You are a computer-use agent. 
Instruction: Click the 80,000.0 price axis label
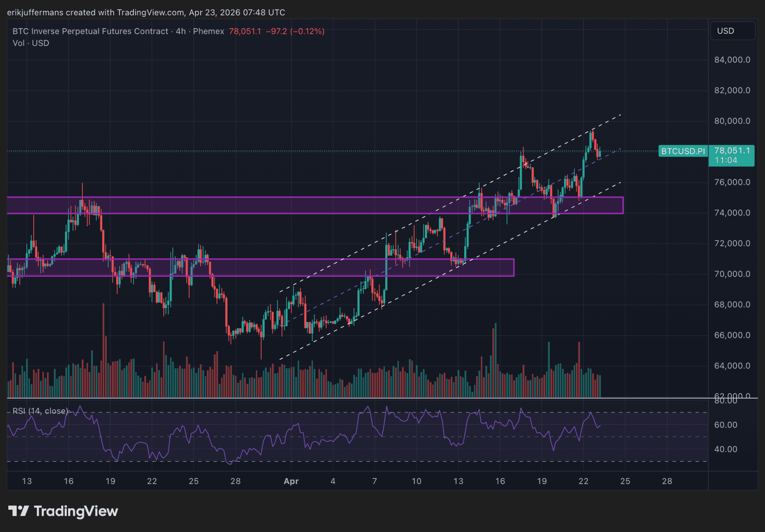[732, 121]
